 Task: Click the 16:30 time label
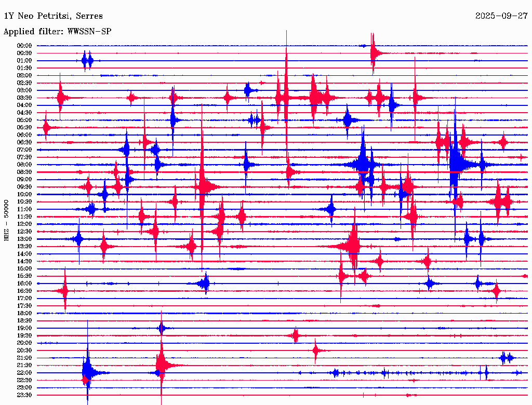click(x=24, y=291)
